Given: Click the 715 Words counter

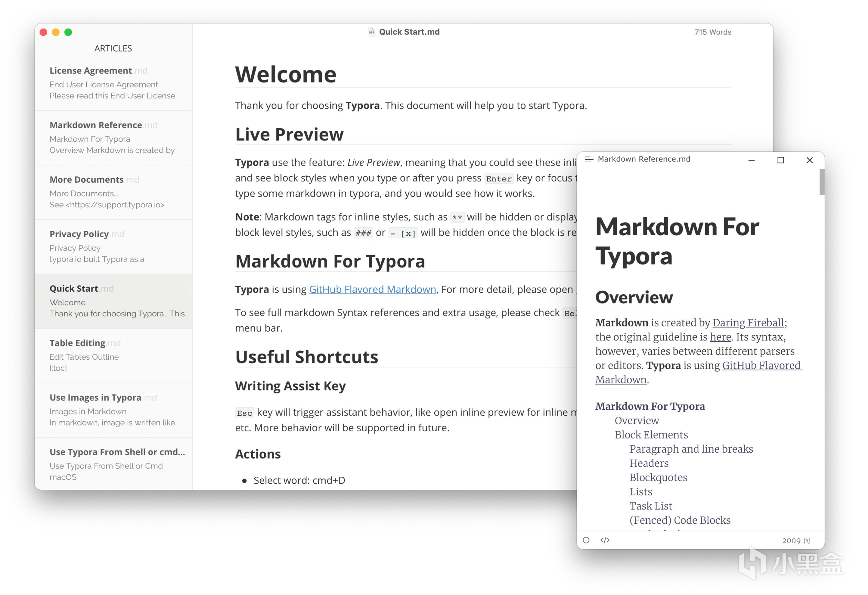Looking at the screenshot, I should [x=713, y=32].
